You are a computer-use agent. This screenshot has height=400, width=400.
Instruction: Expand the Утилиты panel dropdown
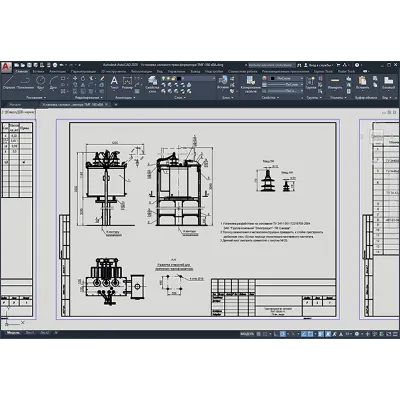(338, 98)
